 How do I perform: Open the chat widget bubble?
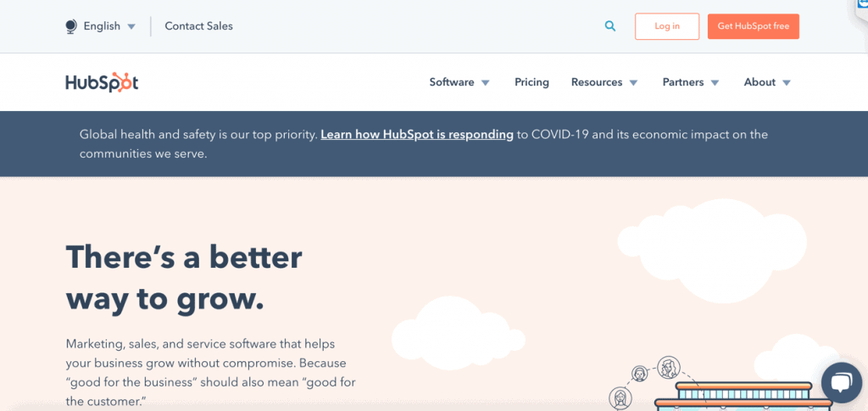coord(842,383)
